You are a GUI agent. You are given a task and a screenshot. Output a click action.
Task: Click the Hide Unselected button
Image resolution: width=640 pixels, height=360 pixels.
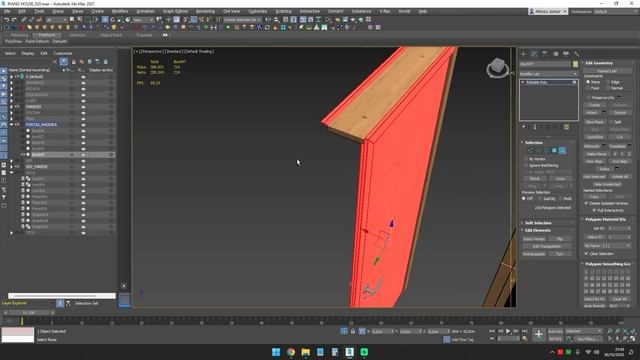[x=607, y=184]
